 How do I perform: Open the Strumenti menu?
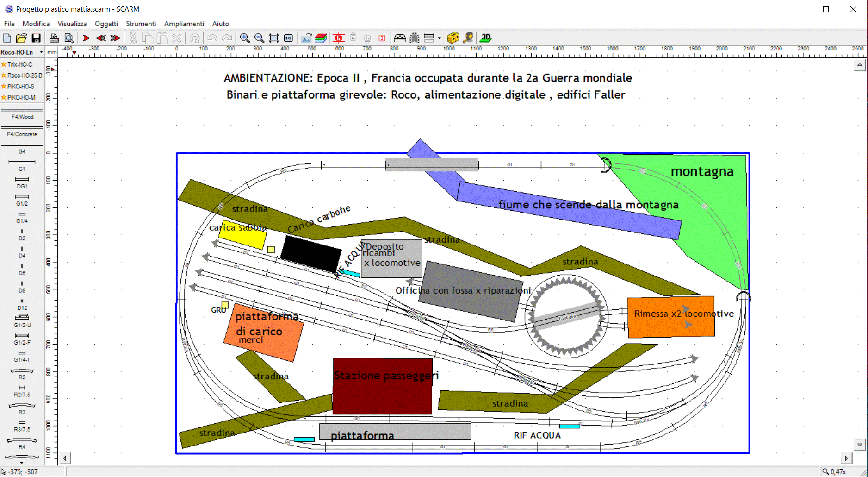(x=141, y=24)
